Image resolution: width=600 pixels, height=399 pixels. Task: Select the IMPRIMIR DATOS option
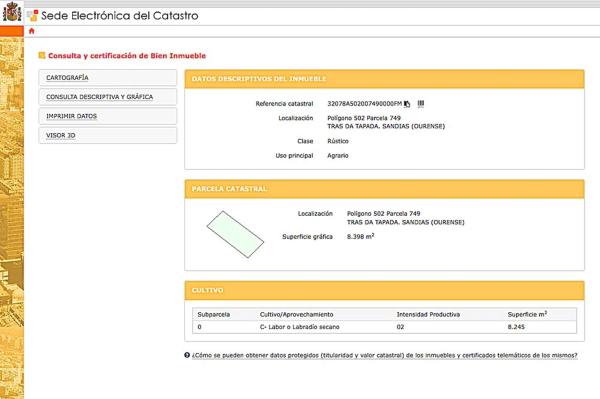point(108,116)
